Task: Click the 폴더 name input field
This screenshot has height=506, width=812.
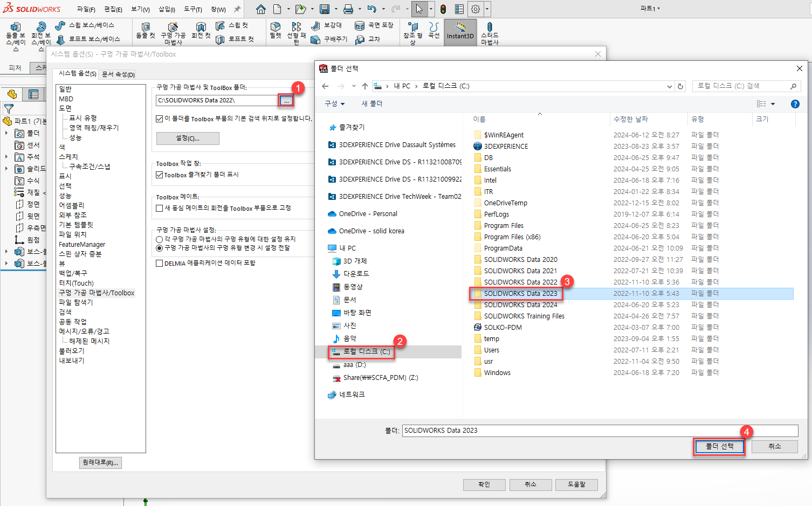Action: (600, 431)
